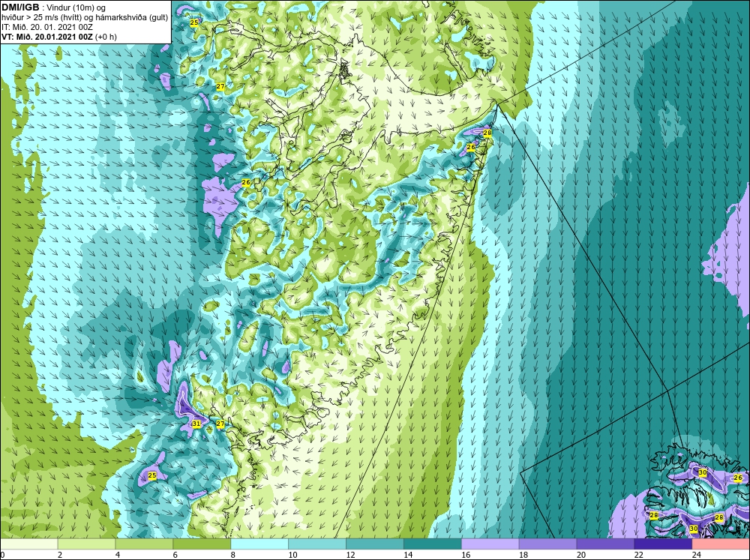
Task: Click the '4' value on the legend scale
Action: coord(118,555)
